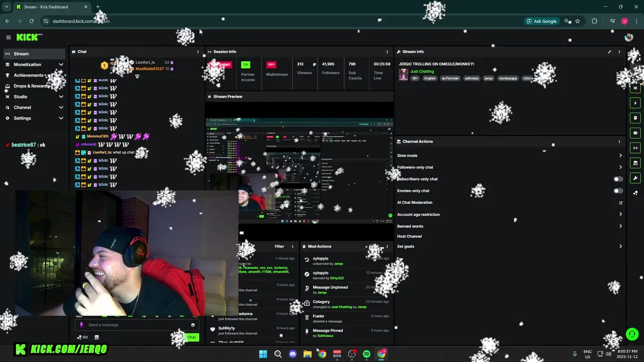Image resolution: width=644 pixels, height=362 pixels.
Task: Click the chat shop icon below message box
Action: (97, 337)
